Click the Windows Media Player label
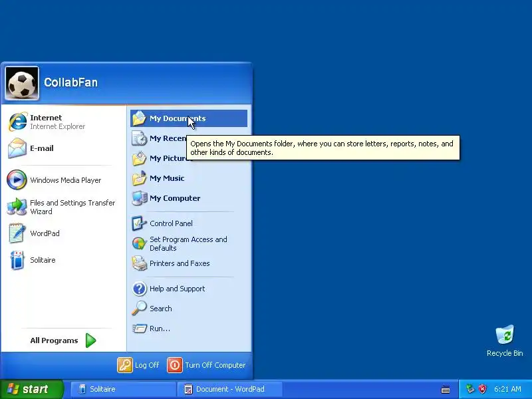Viewport: 532px width, 399px height. (65, 180)
